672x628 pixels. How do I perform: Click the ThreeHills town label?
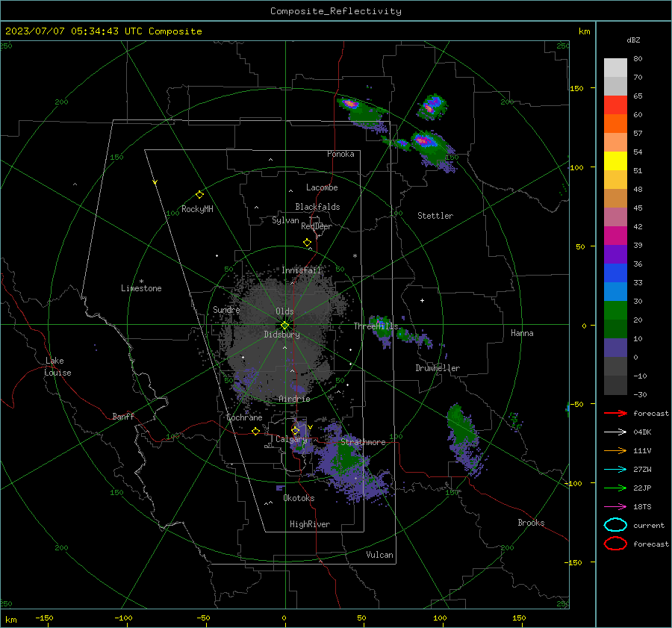376,326
